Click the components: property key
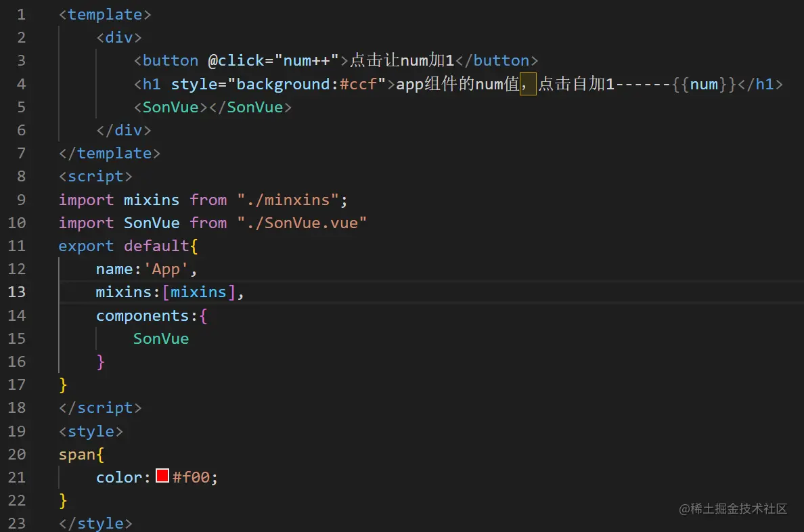The image size is (804, 532). 147,315
